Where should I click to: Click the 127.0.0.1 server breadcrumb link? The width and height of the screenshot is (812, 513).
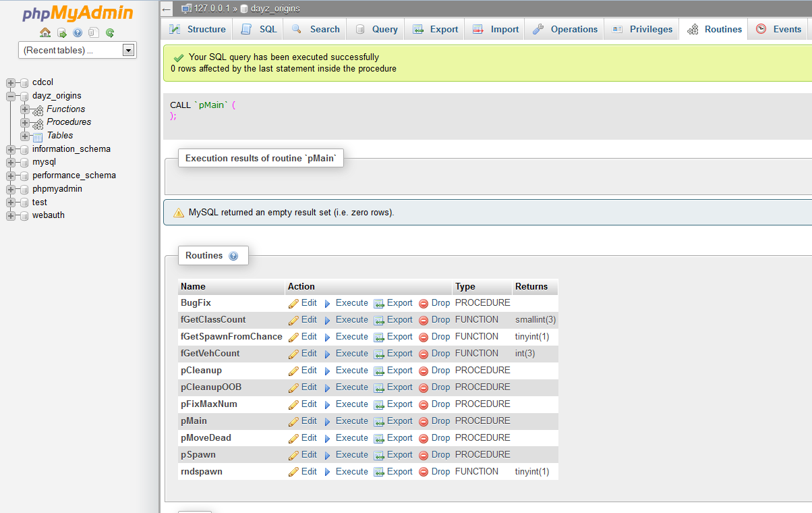pyautogui.click(x=212, y=9)
